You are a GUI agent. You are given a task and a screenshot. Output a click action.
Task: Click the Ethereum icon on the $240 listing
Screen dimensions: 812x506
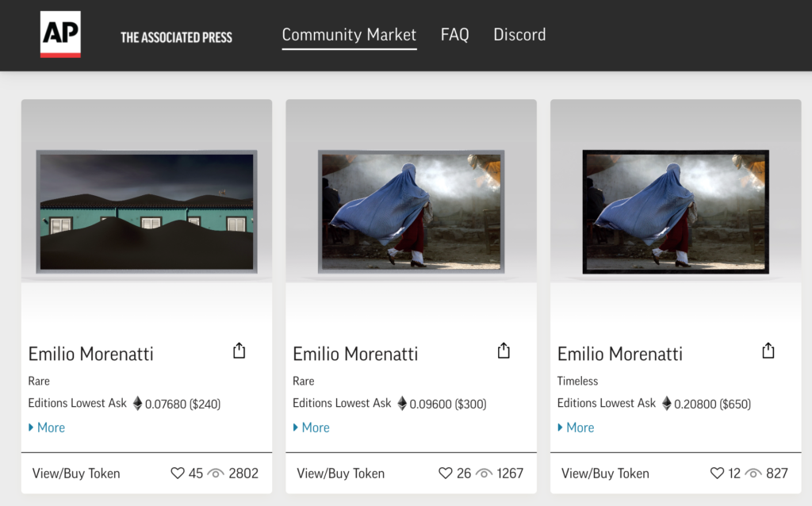pos(137,404)
